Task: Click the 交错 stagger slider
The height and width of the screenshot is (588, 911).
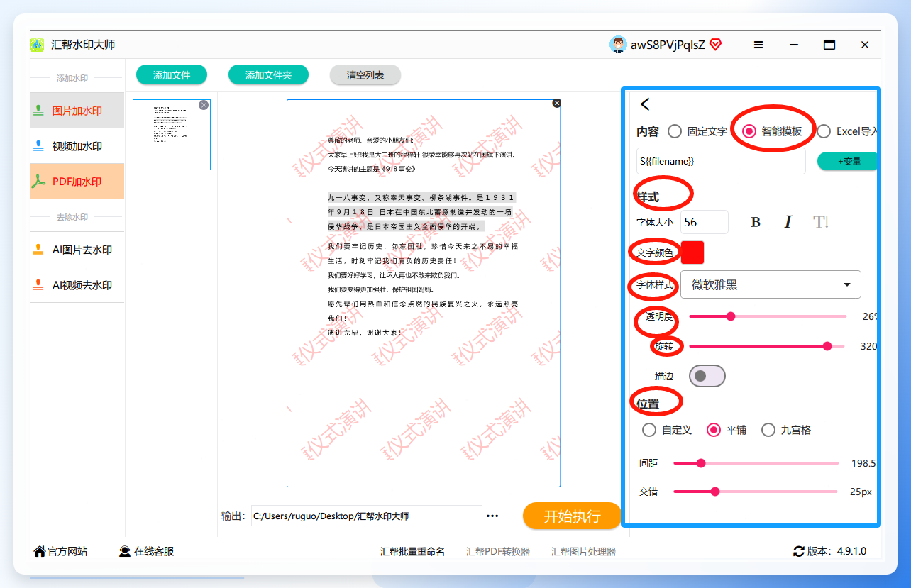Action: pos(756,491)
